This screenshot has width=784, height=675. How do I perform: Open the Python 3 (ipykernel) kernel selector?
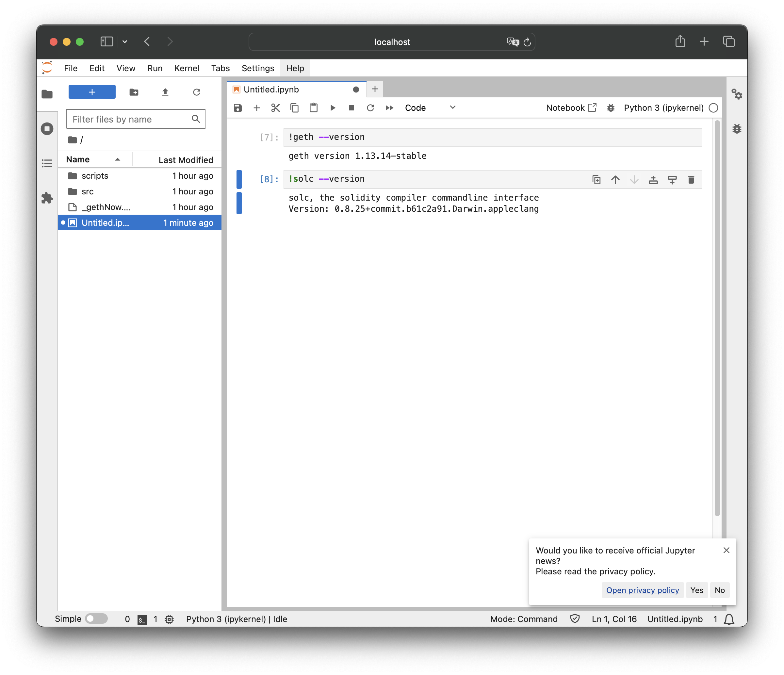coord(663,108)
